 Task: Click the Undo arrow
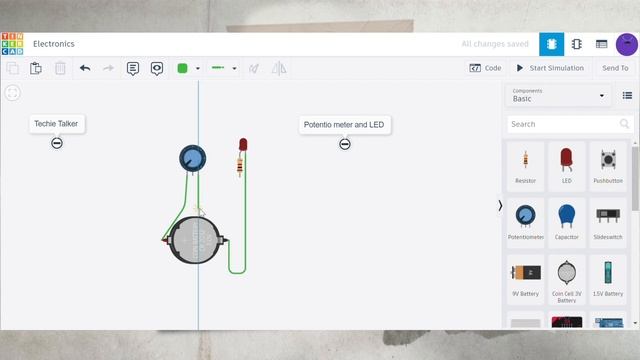coord(85,68)
